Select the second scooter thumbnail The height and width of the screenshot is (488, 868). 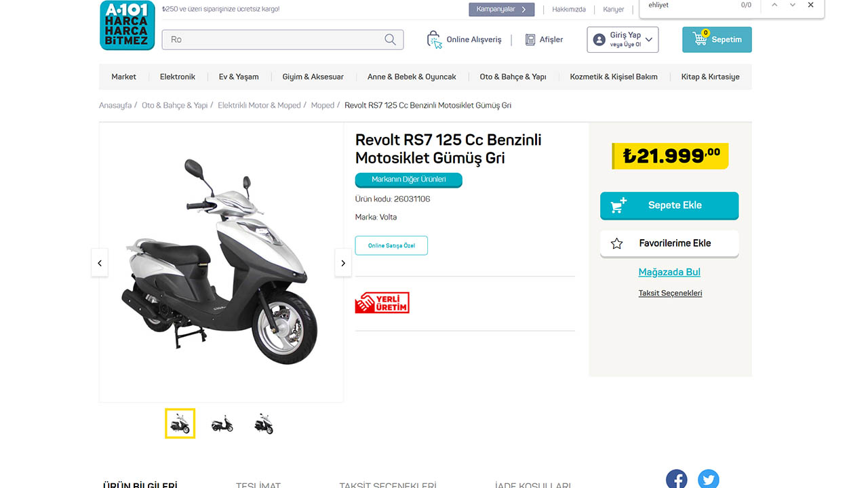pos(222,424)
